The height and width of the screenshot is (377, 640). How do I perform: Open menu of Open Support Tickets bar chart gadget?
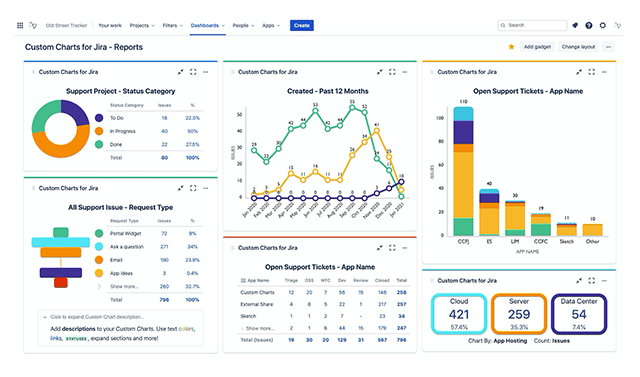click(604, 72)
